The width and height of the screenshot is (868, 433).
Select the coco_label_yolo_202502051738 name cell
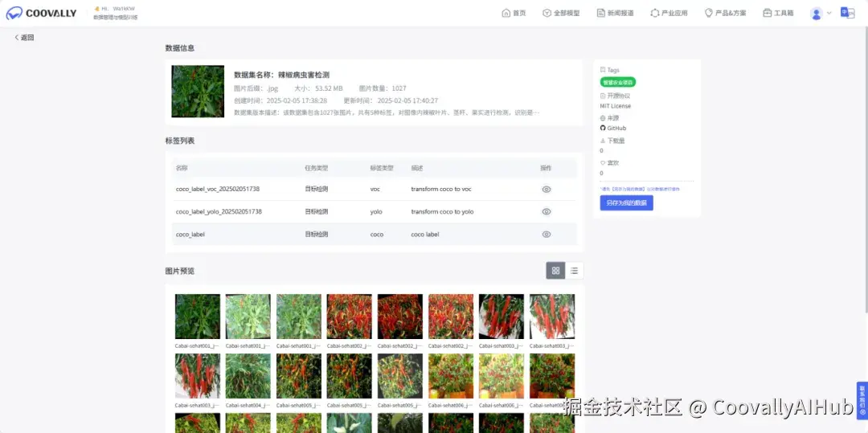point(219,212)
